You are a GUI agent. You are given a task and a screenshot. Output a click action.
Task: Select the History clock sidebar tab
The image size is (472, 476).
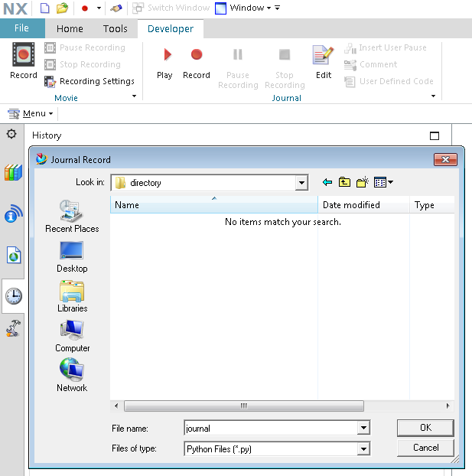pyautogui.click(x=14, y=296)
